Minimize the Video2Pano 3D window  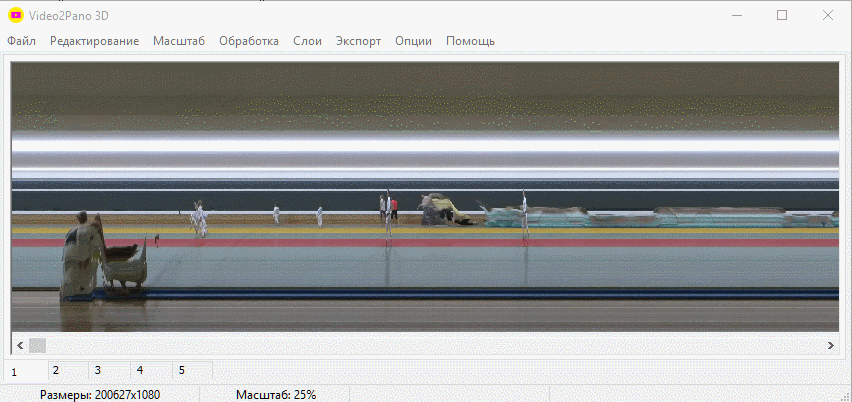pyautogui.click(x=736, y=15)
